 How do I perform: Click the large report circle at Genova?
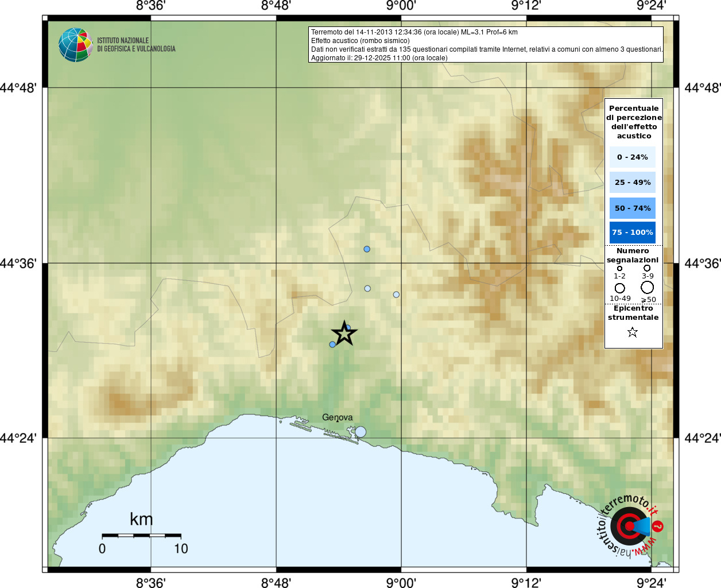360,432
